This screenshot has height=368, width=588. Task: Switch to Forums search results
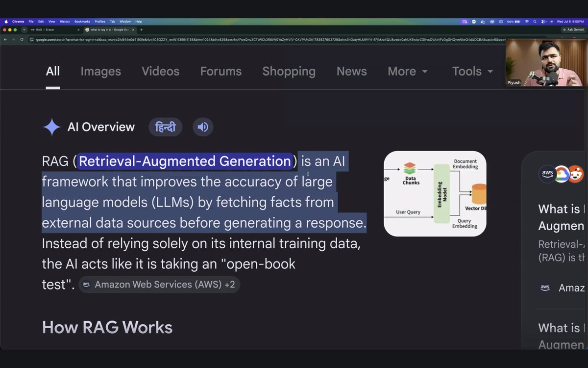click(221, 71)
